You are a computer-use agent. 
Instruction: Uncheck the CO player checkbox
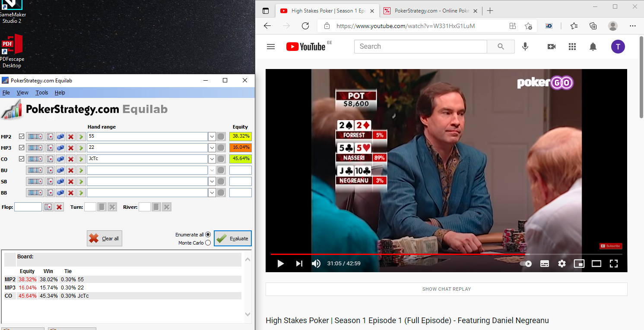[x=22, y=159]
